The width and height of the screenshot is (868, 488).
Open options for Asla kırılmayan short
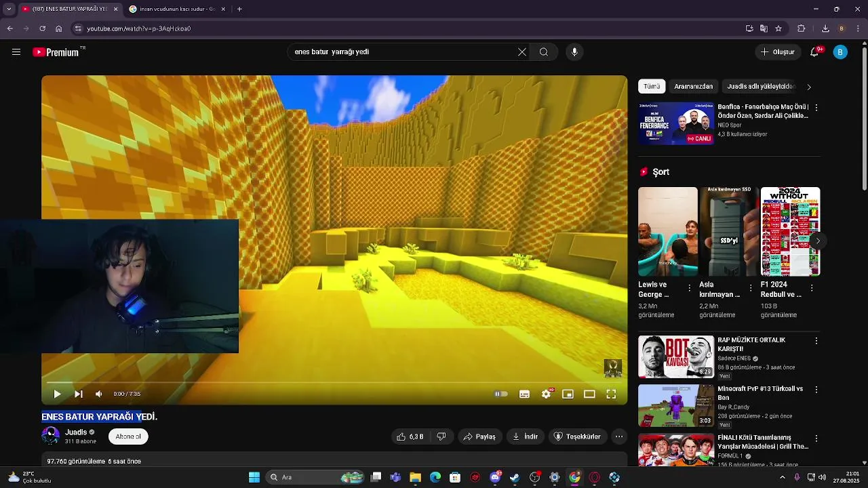click(751, 288)
